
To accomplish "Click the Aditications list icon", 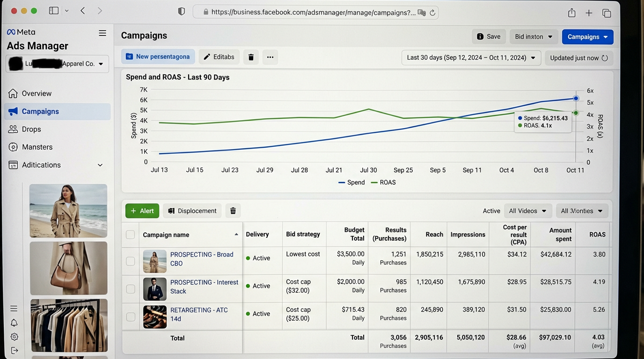I will tap(13, 165).
